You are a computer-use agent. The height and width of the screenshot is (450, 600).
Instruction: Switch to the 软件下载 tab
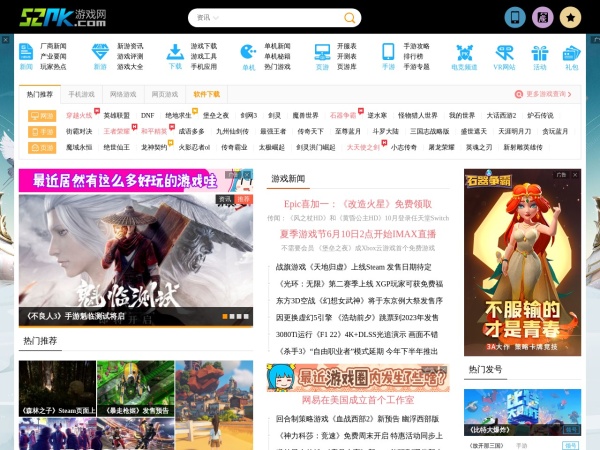207,94
